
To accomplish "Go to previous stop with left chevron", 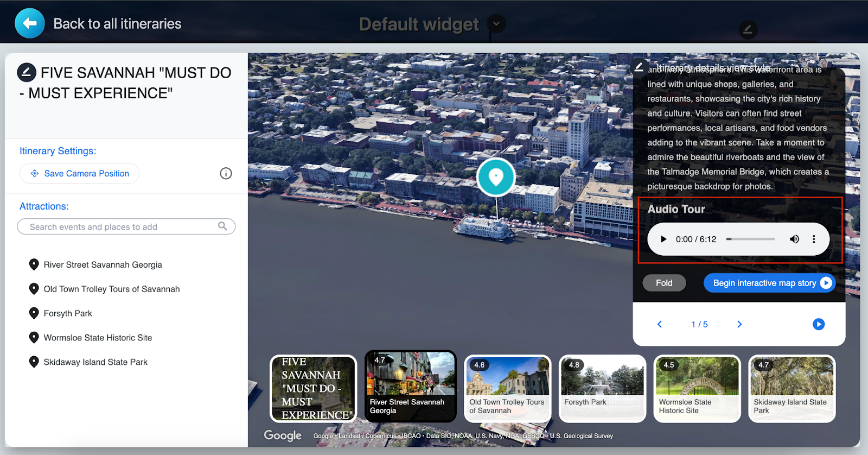I will point(660,324).
